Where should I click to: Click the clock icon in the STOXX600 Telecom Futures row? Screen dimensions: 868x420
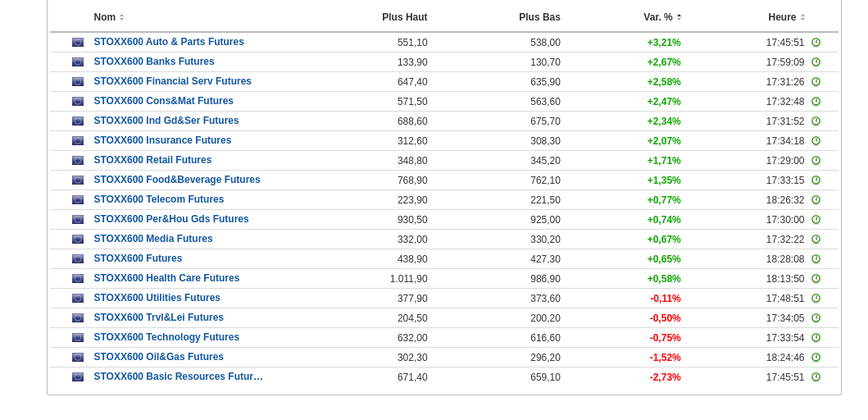coord(816,200)
